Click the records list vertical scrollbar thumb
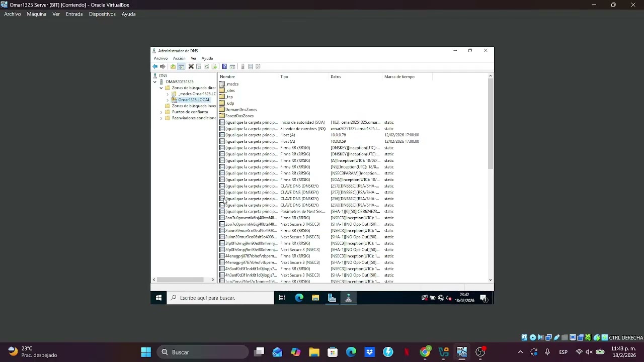The height and width of the screenshot is (362, 644). [x=491, y=124]
